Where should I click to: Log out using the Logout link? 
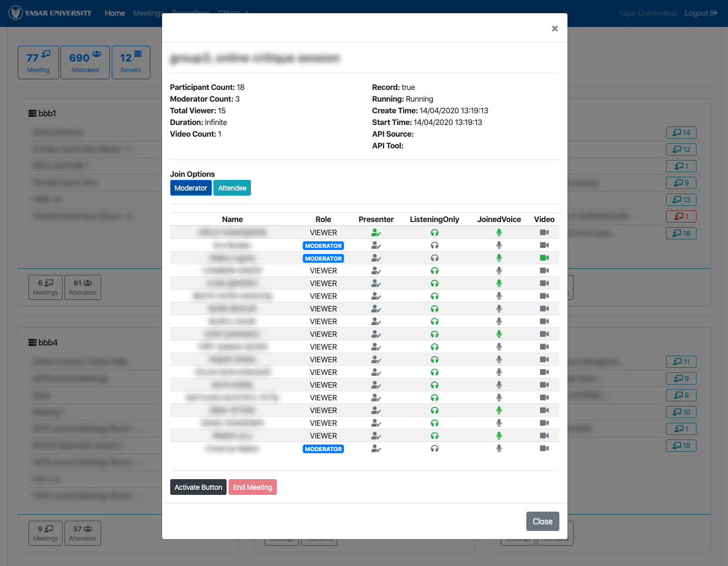701,13
